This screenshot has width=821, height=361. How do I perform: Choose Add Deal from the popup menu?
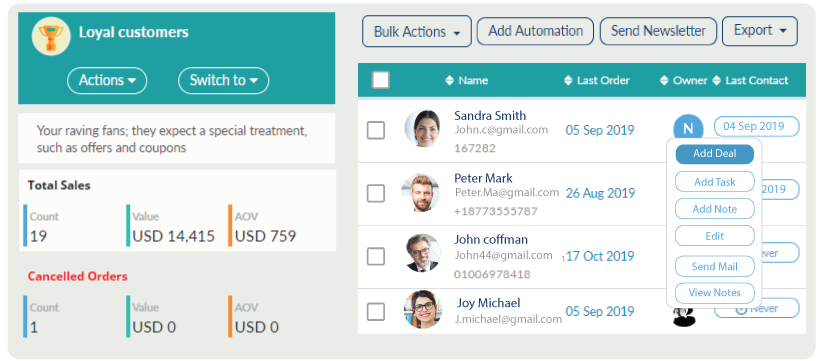[x=715, y=154]
